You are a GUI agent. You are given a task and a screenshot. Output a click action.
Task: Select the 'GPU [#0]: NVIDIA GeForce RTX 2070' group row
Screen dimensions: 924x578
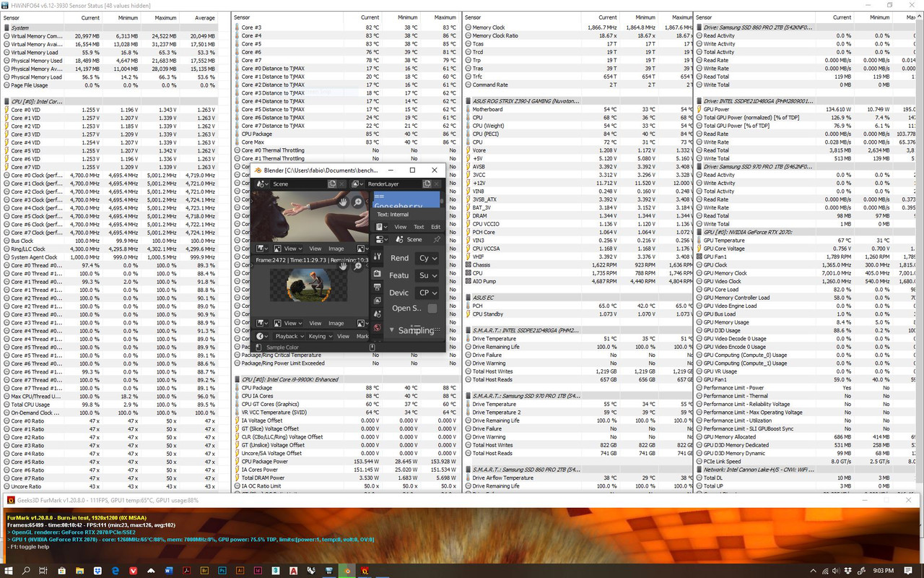(x=804, y=232)
